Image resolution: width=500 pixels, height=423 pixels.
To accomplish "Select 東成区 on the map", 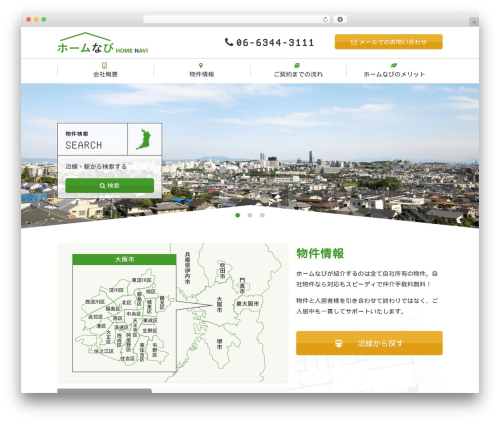I will point(150,320).
